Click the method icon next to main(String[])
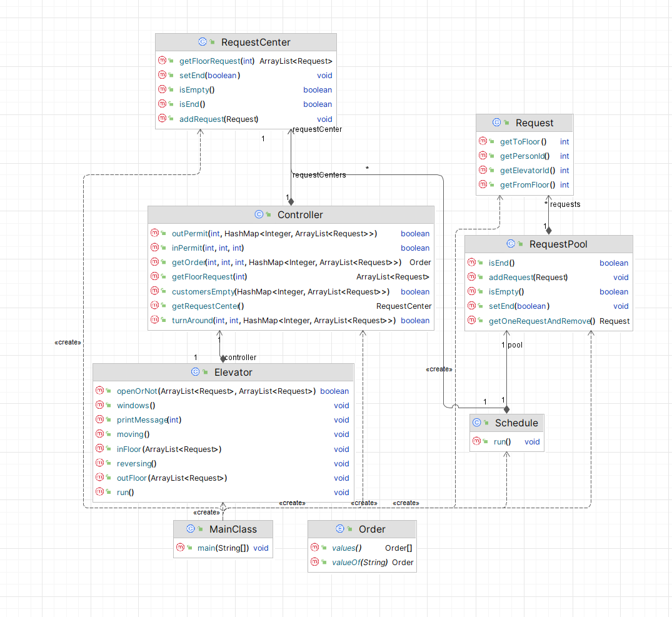Viewport: 672px width, 617px height. pyautogui.click(x=180, y=547)
